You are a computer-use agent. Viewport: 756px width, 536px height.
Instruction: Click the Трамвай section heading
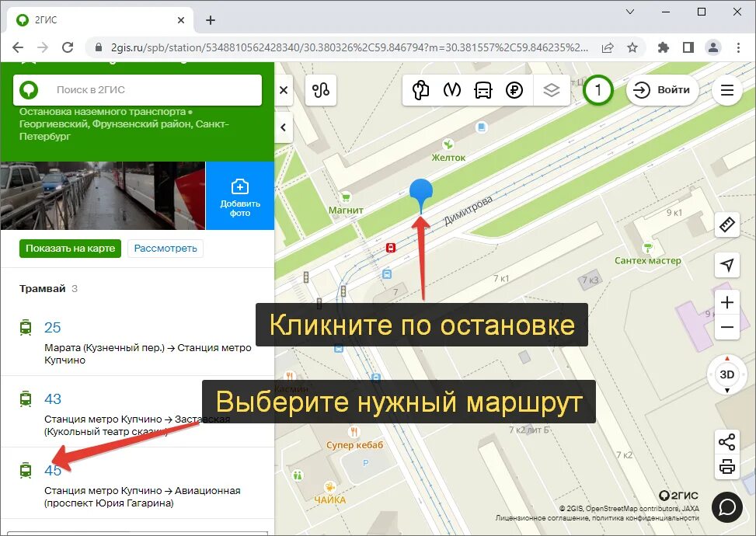pyautogui.click(x=43, y=289)
